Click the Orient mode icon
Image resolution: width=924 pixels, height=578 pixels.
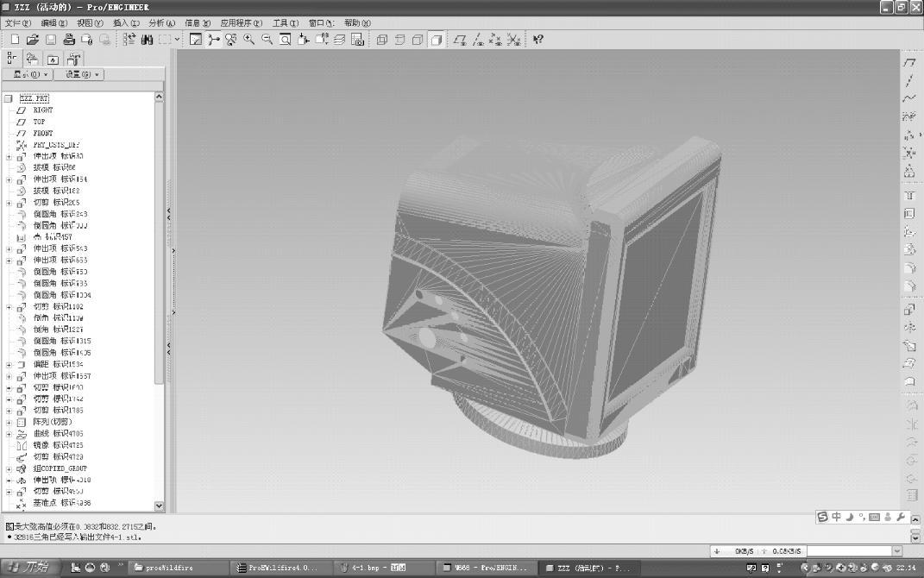pyautogui.click(x=231, y=40)
